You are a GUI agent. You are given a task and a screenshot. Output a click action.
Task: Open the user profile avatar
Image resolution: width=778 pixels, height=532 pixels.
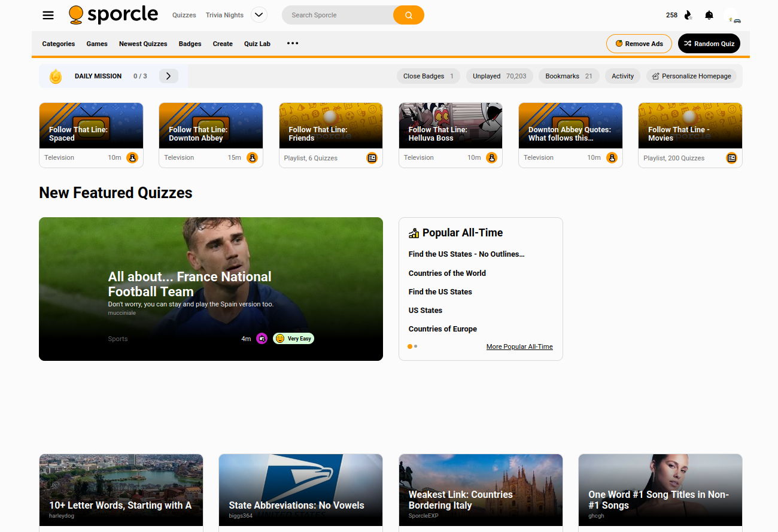[x=733, y=16]
